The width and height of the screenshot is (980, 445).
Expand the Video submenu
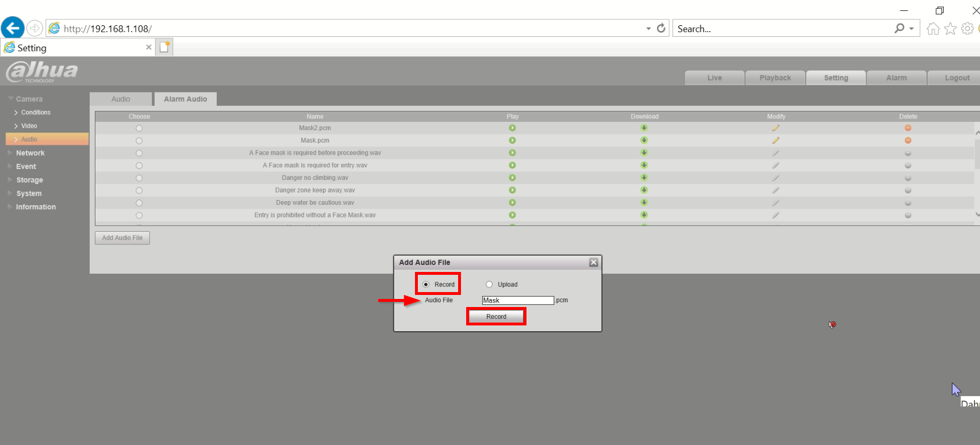tap(29, 126)
